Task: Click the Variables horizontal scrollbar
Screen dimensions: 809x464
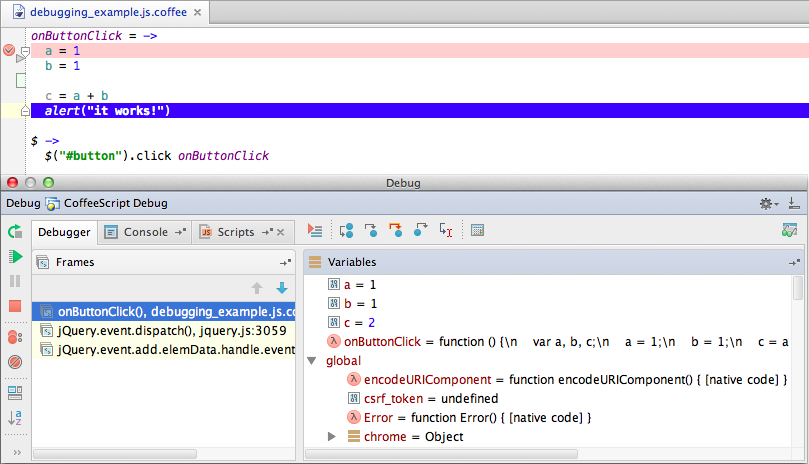Action: (x=442, y=454)
